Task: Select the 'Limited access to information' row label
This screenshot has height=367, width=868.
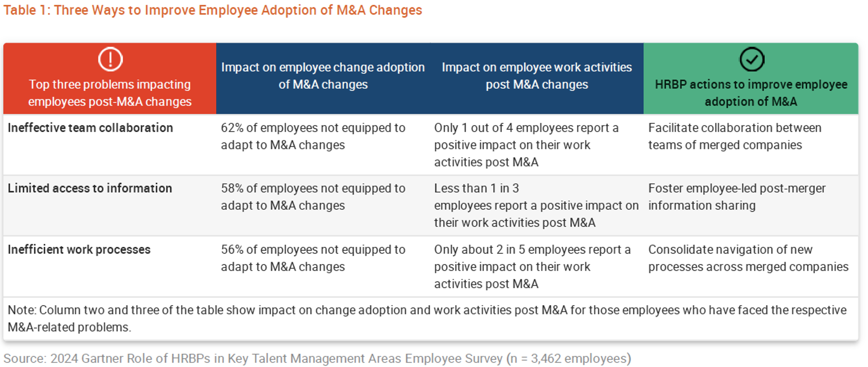Action: [x=90, y=188]
